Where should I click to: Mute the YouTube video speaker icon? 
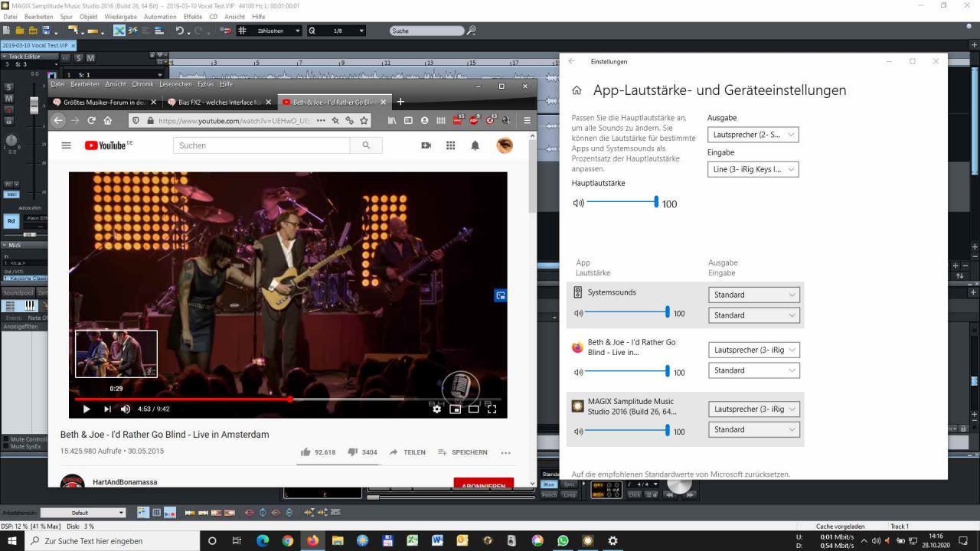click(126, 409)
